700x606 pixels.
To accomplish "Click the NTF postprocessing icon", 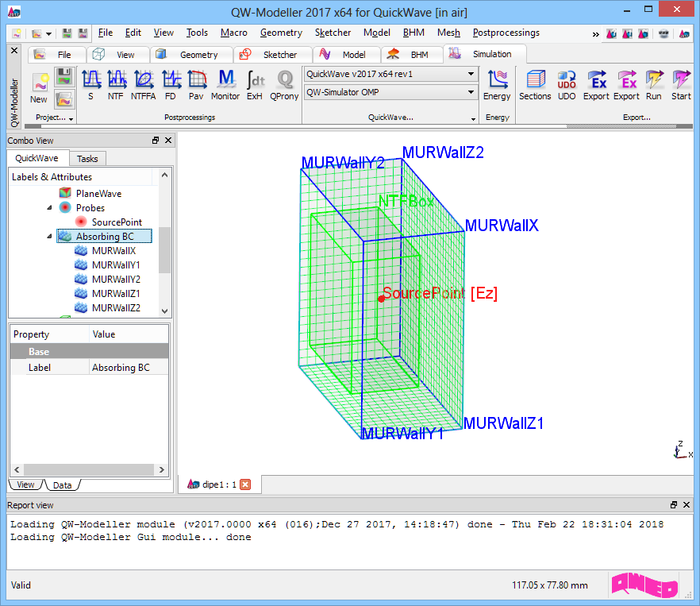I will pyautogui.click(x=116, y=85).
